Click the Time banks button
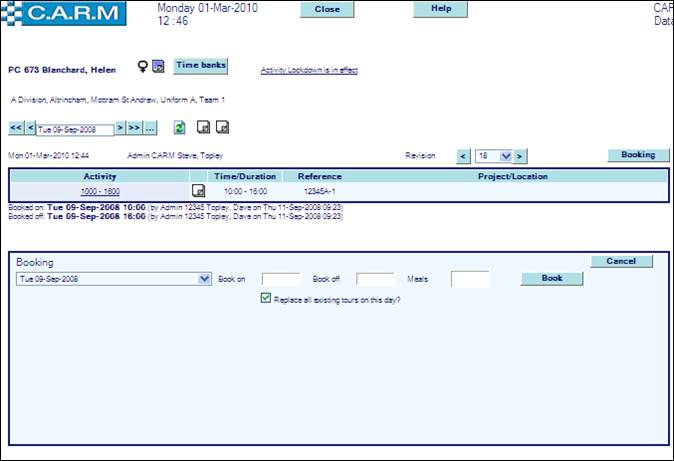The width and height of the screenshot is (674, 461). click(201, 66)
